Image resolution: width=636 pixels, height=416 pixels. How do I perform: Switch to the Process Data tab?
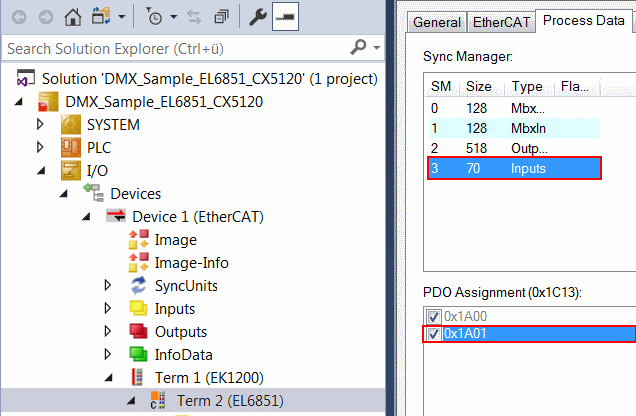coord(584,20)
